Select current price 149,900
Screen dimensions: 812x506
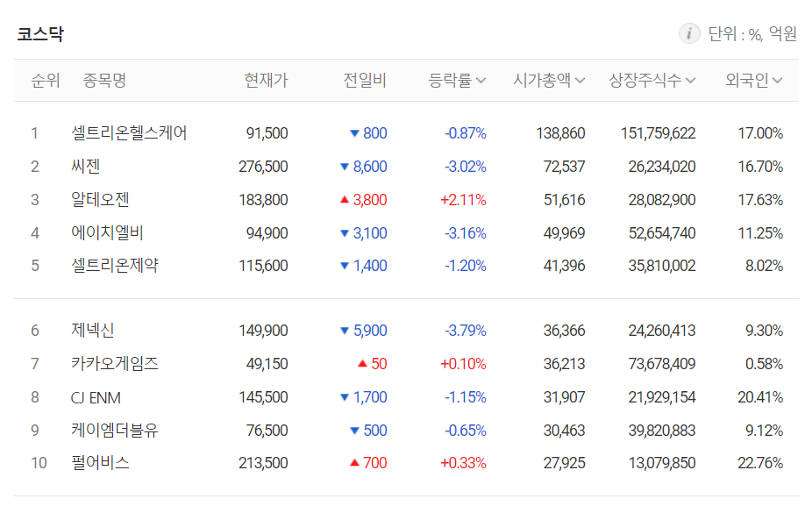(x=263, y=331)
